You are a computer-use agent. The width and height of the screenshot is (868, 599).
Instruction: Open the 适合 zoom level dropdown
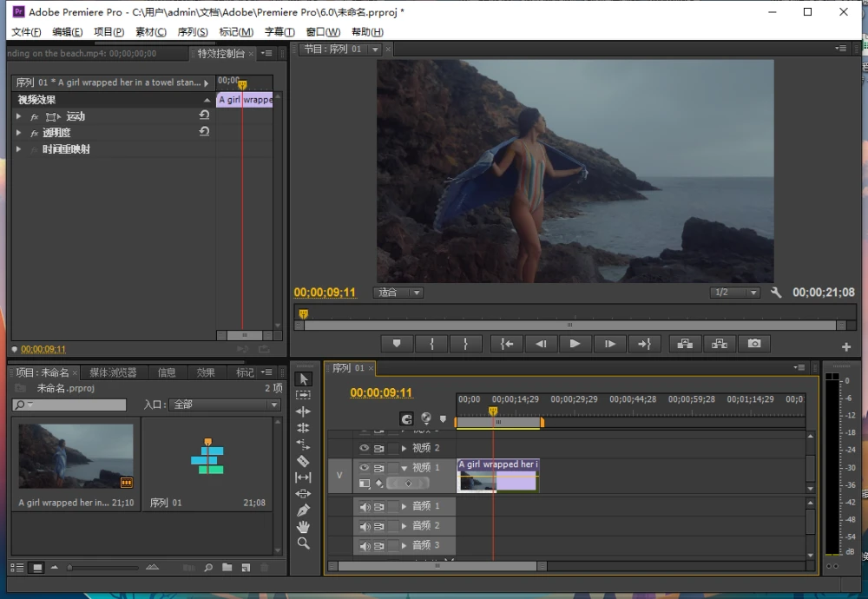pos(398,293)
